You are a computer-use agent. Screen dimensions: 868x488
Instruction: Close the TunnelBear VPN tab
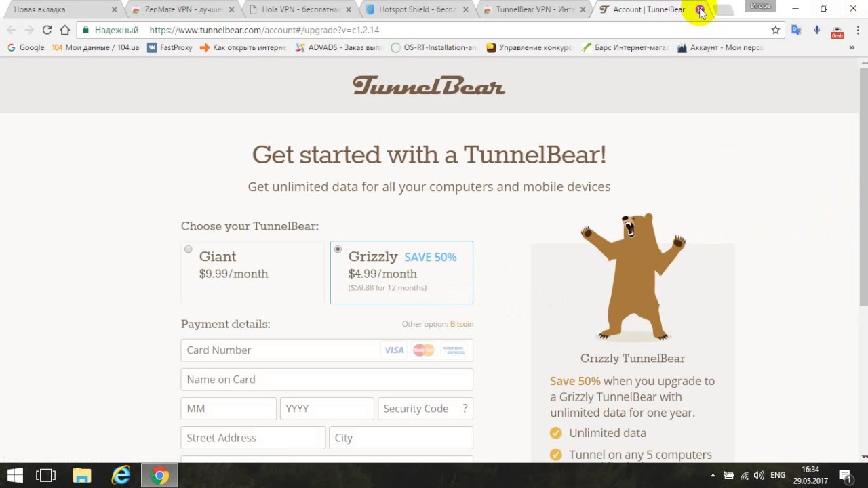click(583, 9)
